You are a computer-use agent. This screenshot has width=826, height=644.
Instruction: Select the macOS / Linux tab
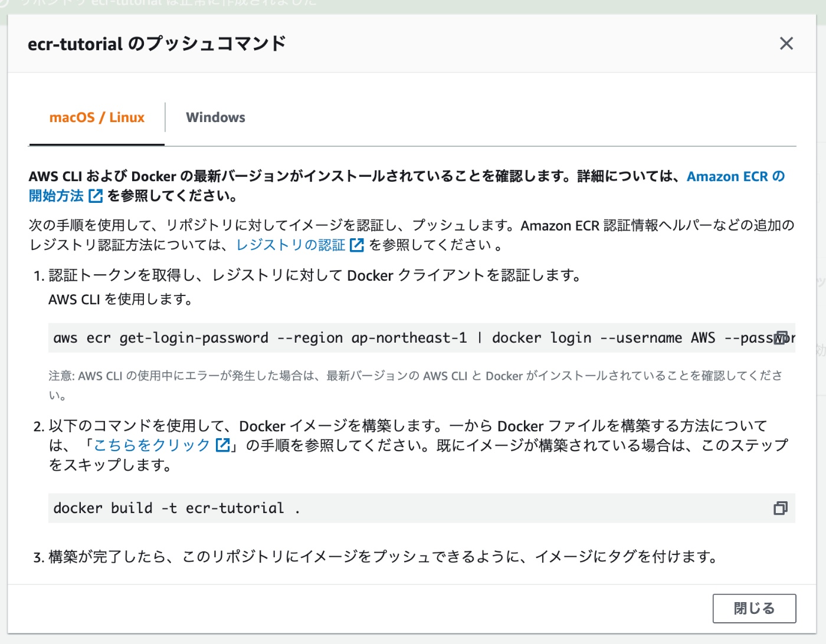tap(97, 117)
